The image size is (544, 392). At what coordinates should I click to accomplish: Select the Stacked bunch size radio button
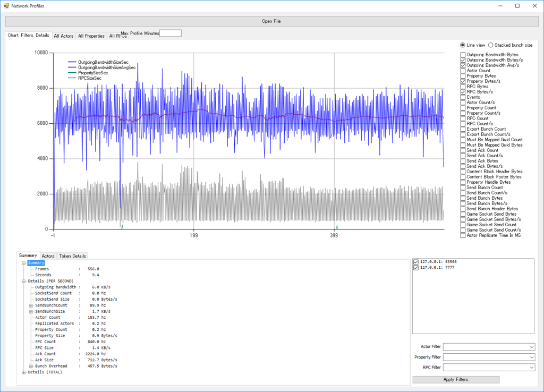click(x=490, y=45)
